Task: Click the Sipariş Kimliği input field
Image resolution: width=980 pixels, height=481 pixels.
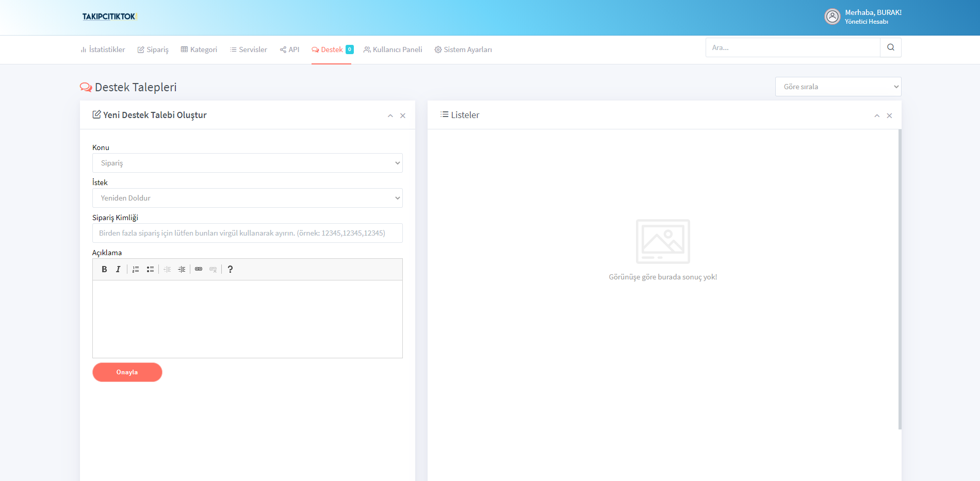Action: tap(248, 233)
